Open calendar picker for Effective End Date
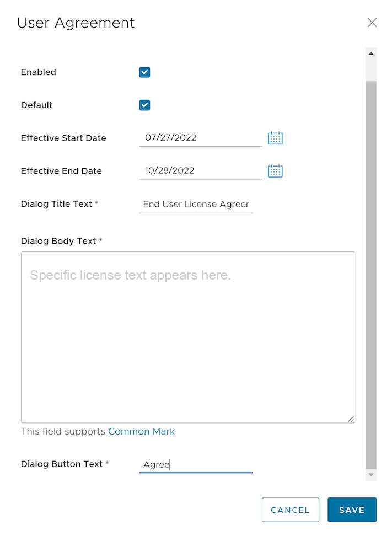Viewport: 392px width, 536px height. [x=275, y=171]
